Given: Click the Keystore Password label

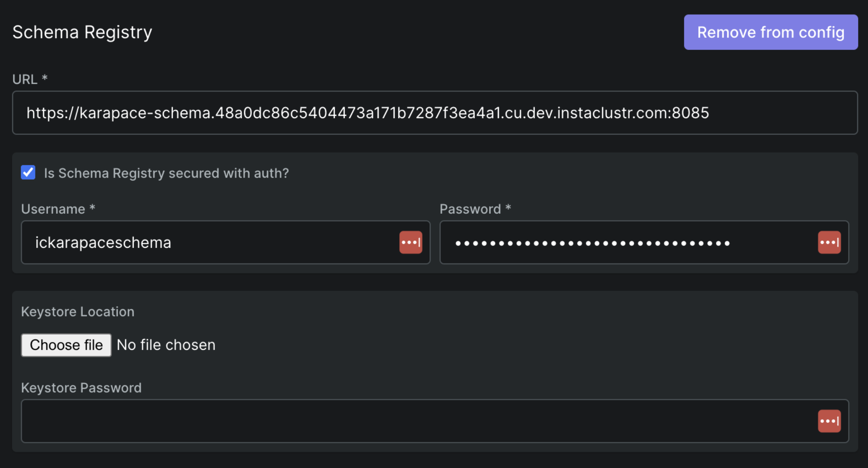Looking at the screenshot, I should tap(82, 388).
